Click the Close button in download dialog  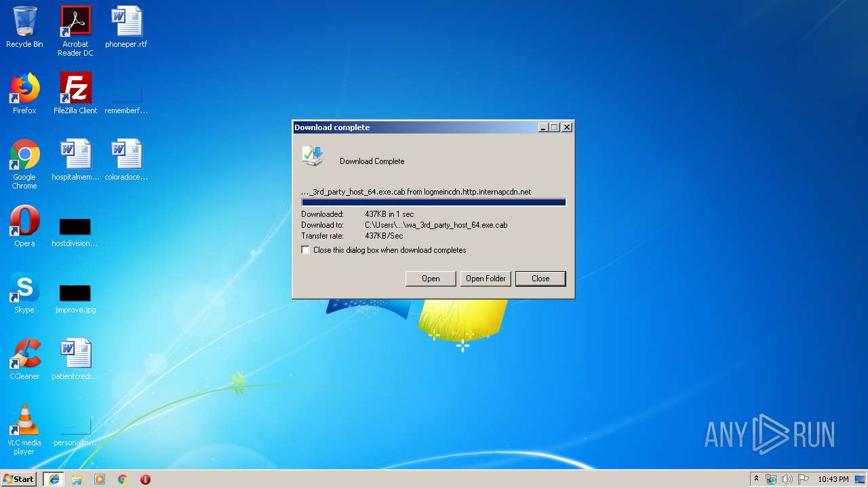pos(540,279)
